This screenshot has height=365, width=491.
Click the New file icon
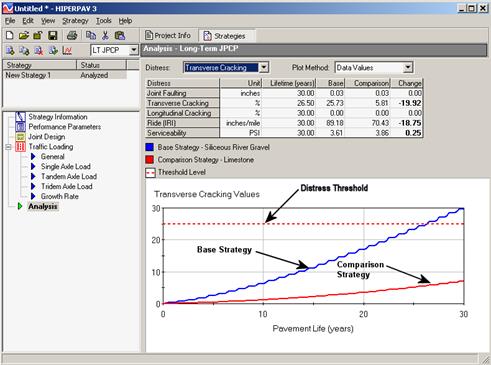10,35
